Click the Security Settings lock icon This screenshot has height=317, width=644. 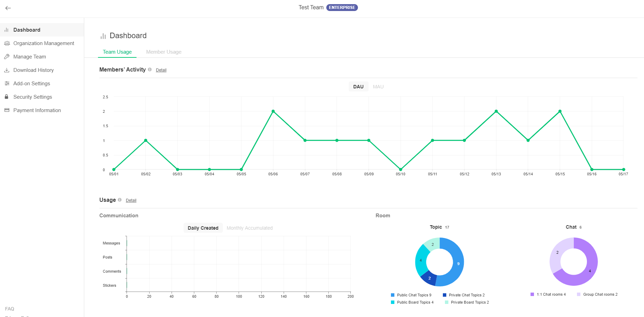pos(7,97)
